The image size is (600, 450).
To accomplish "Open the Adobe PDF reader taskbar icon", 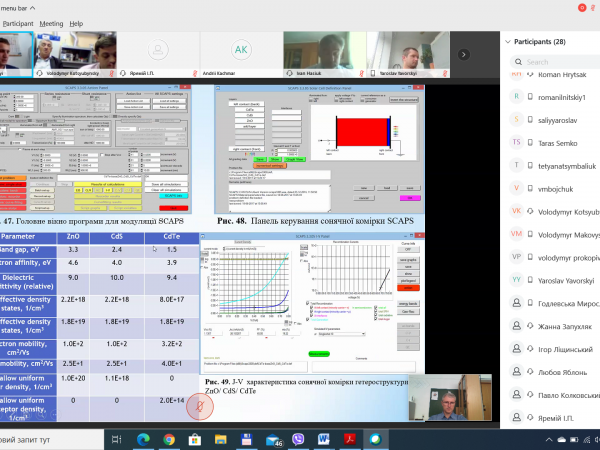I will [350, 438].
